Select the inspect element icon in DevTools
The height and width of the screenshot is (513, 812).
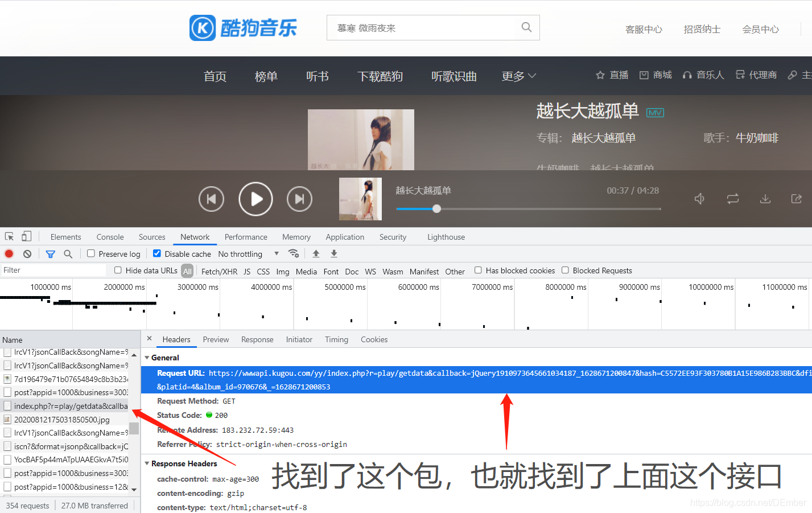(x=9, y=236)
